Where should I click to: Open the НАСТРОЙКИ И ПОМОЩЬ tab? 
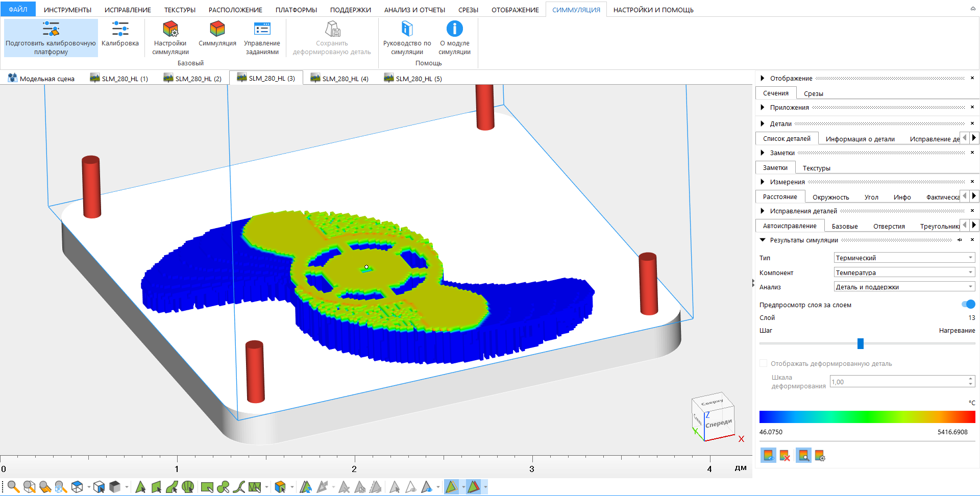tap(653, 10)
